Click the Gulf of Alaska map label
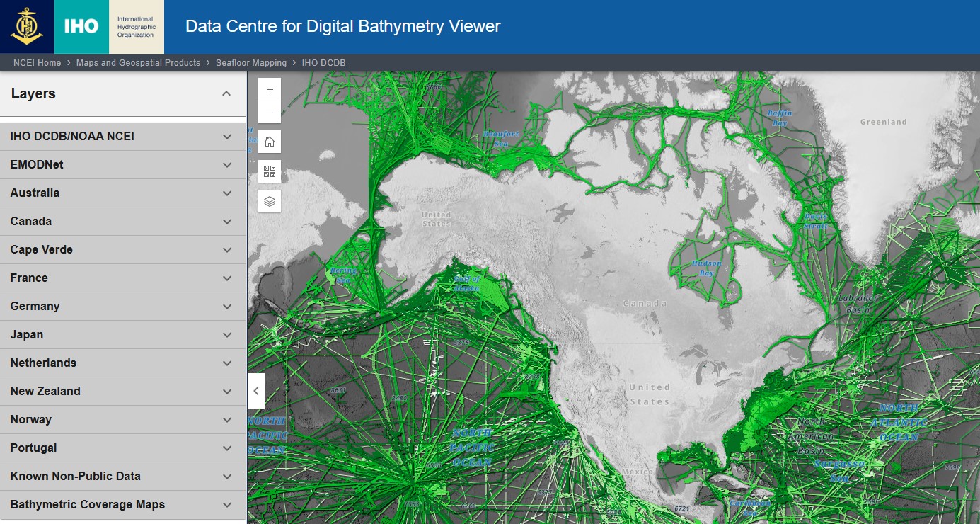Screen dimensions: 980x524 coord(467,283)
